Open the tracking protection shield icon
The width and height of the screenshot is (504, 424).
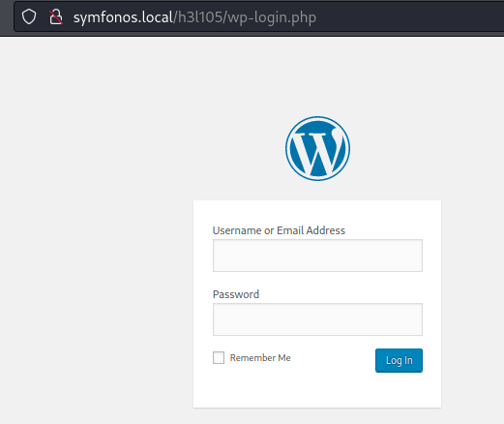pos(29,16)
